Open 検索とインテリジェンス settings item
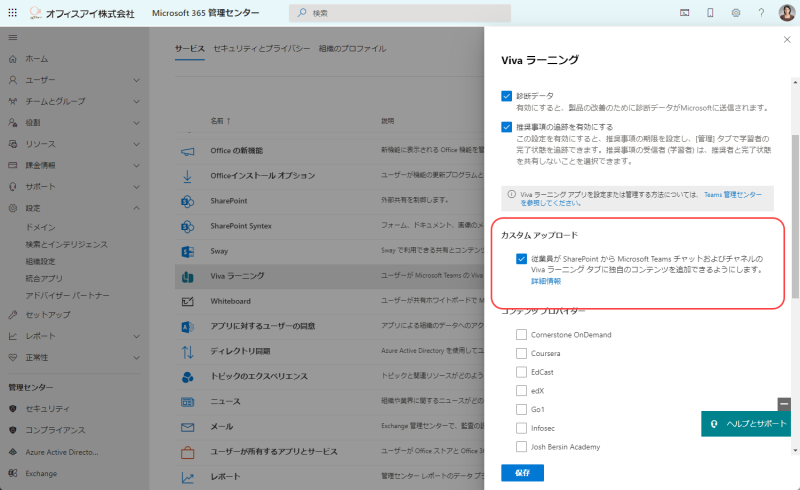 pos(66,244)
